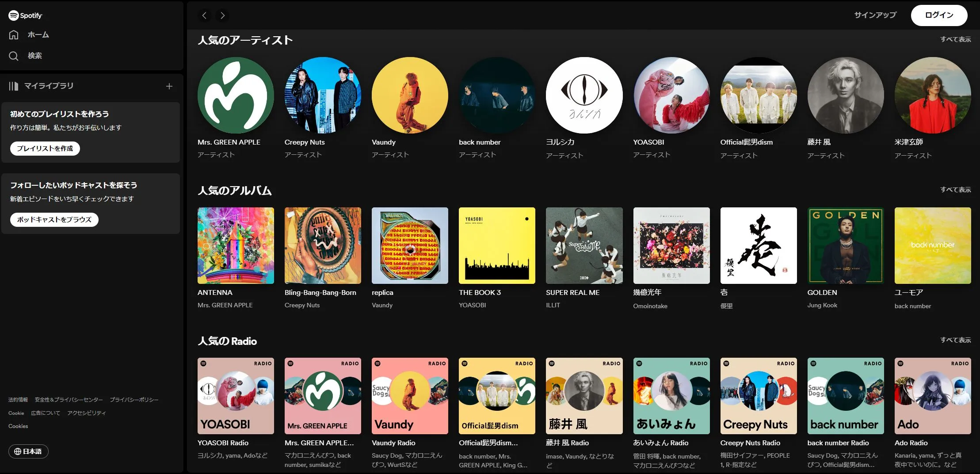Open 幾億光年 album cover
Image resolution: width=980 pixels, height=474 pixels.
(671, 245)
